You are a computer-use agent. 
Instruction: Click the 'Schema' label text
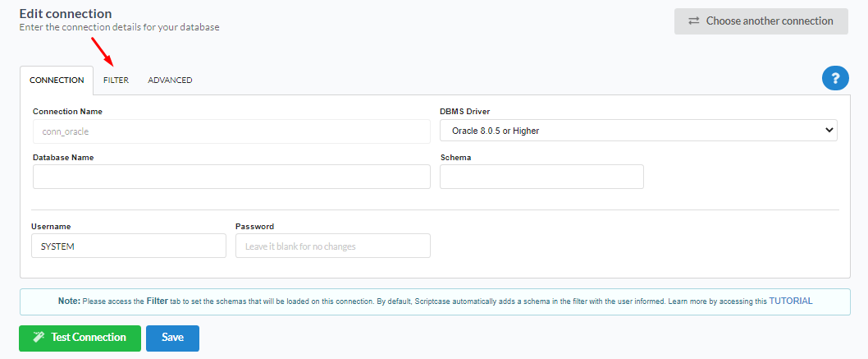click(455, 158)
